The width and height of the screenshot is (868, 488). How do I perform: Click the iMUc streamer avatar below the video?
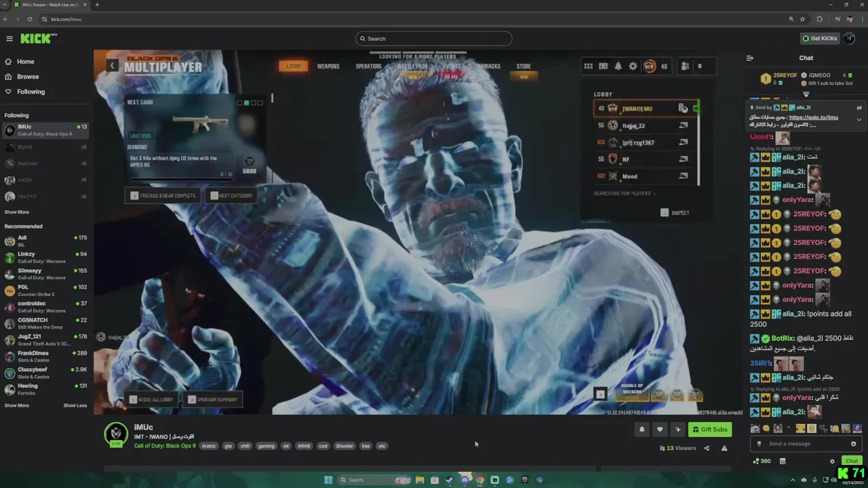coord(116,434)
